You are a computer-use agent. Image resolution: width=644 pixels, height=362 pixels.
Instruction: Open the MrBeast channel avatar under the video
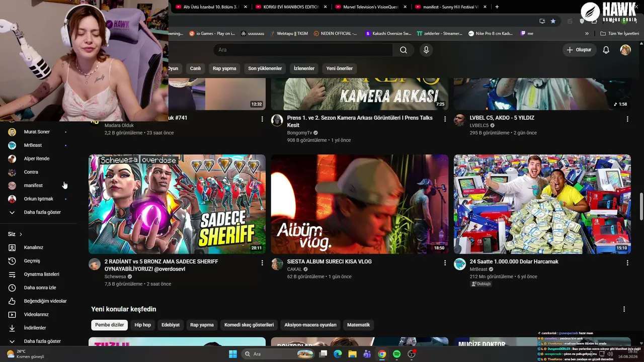tap(460, 264)
